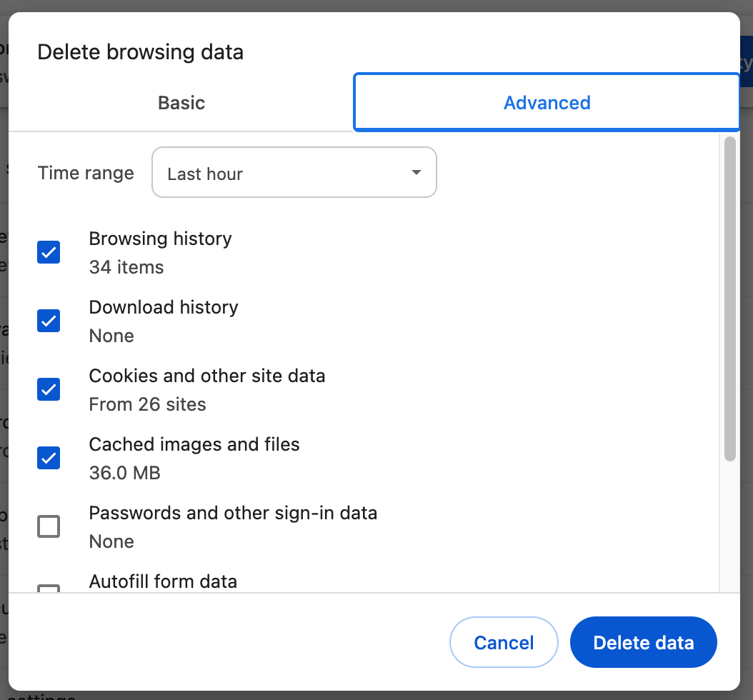
Task: Click the dropdown arrow on the time range selector
Action: click(x=416, y=172)
